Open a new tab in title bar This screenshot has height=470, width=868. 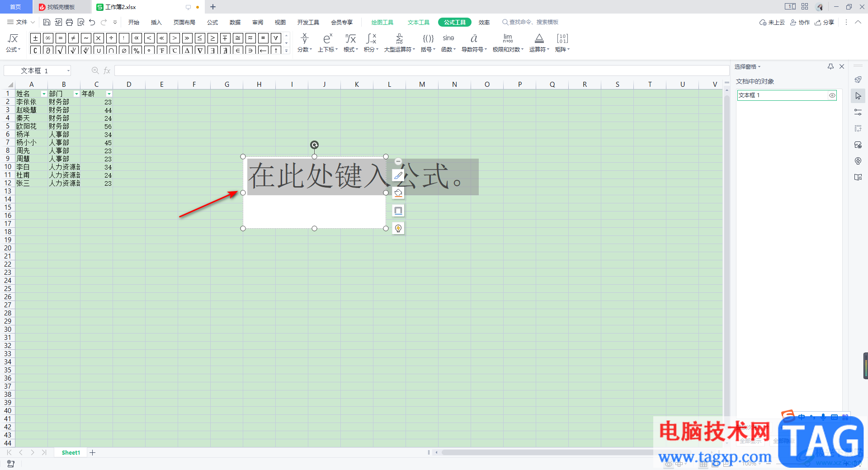(213, 7)
